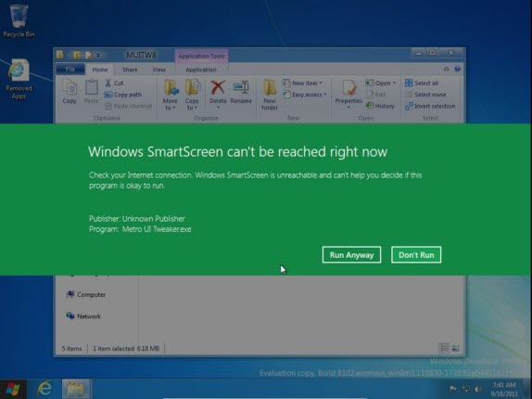Click the History icon
The image size is (532, 399).
pos(370,106)
